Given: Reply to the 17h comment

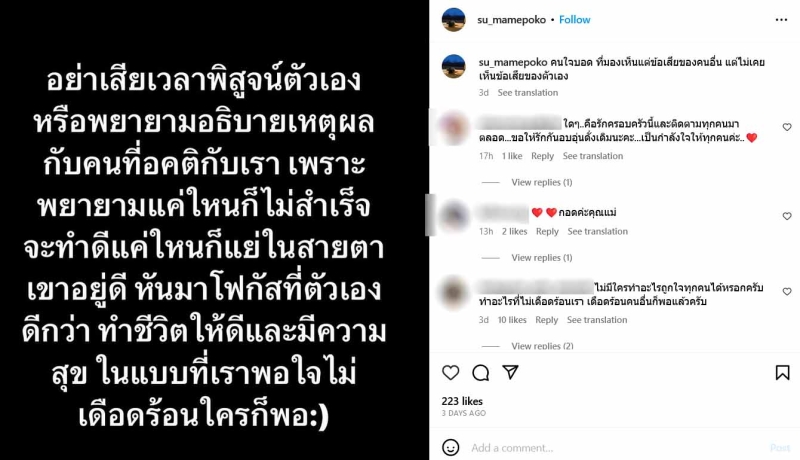Looking at the screenshot, I should [x=542, y=156].
